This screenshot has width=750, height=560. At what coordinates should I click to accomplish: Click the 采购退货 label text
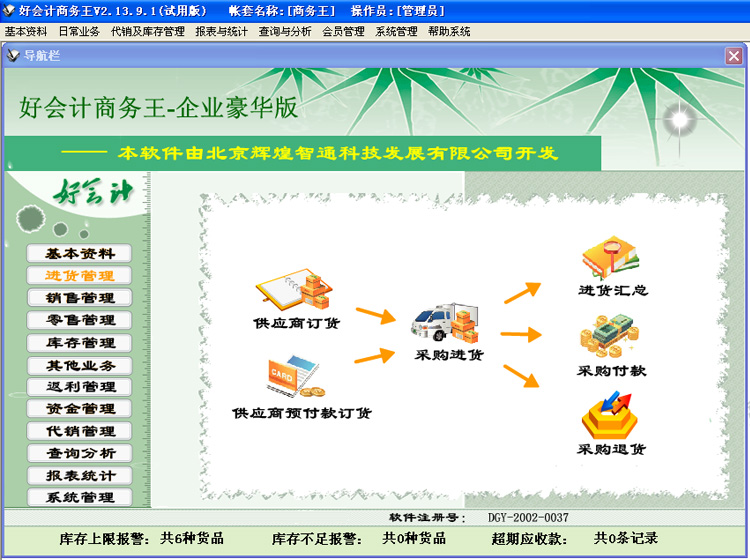point(612,449)
